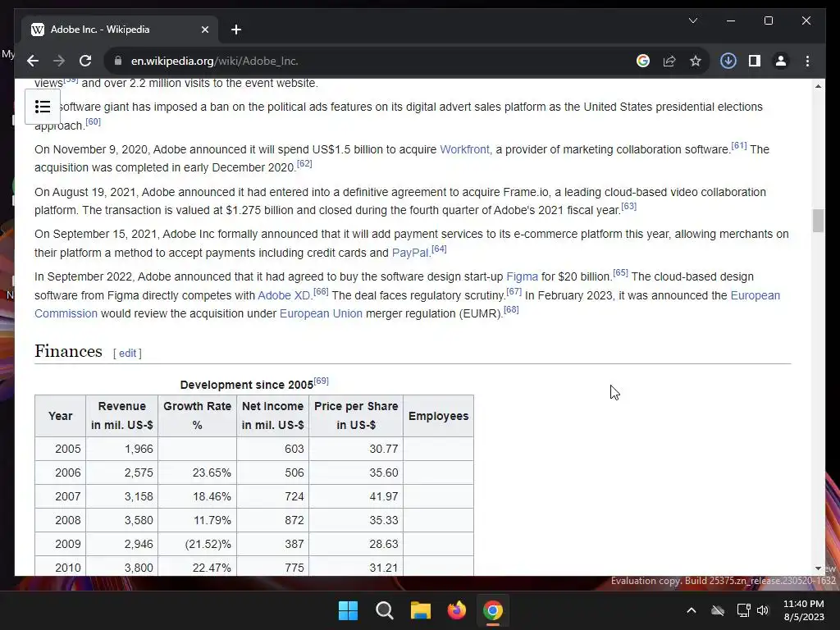This screenshot has width=840, height=630.
Task: Open the clock showing 11:40 PM
Action: pos(804,610)
